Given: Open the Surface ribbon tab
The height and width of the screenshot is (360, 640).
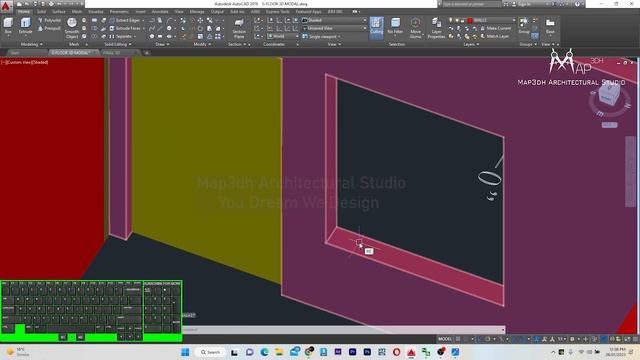Looking at the screenshot, I should (x=59, y=11).
